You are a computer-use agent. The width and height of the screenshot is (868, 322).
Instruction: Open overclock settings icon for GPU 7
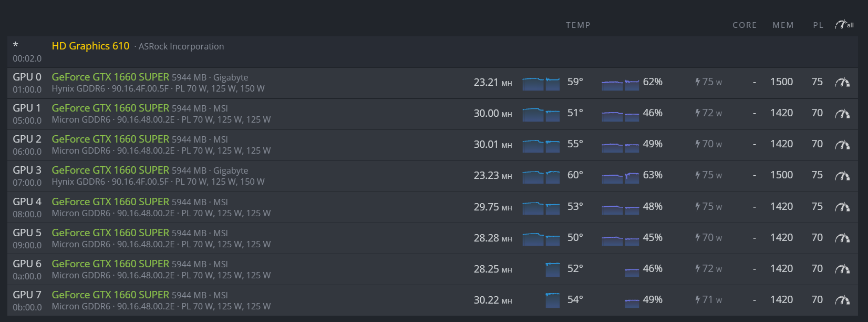842,300
